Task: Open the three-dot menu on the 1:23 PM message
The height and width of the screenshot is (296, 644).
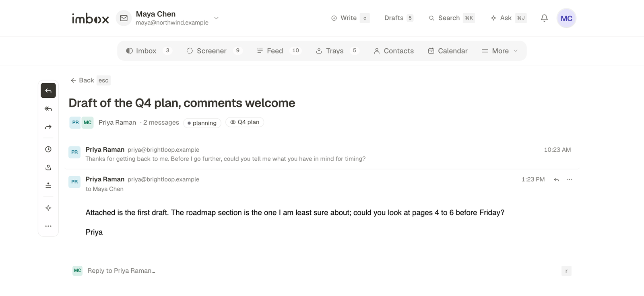Action: tap(570, 179)
